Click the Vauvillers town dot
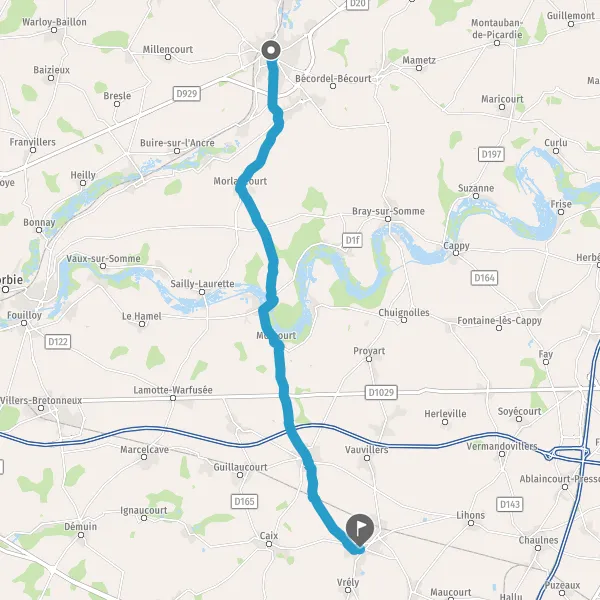 [367, 458]
